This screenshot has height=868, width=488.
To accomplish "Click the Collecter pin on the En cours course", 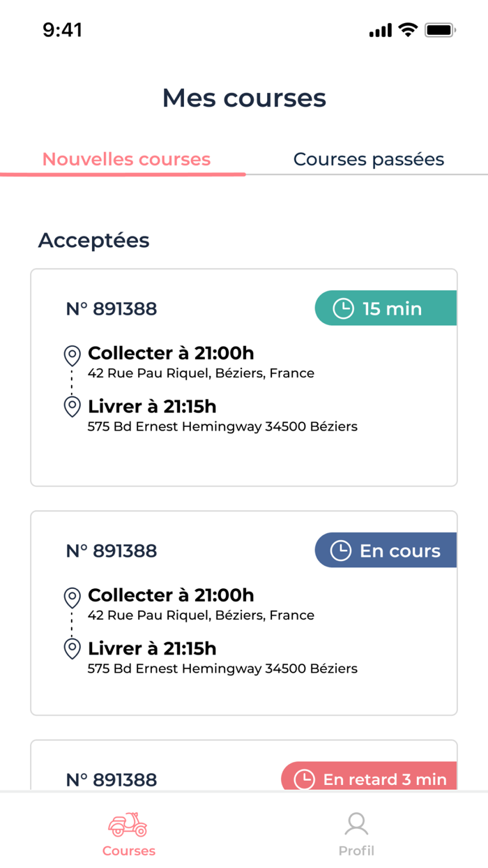I will 72,598.
